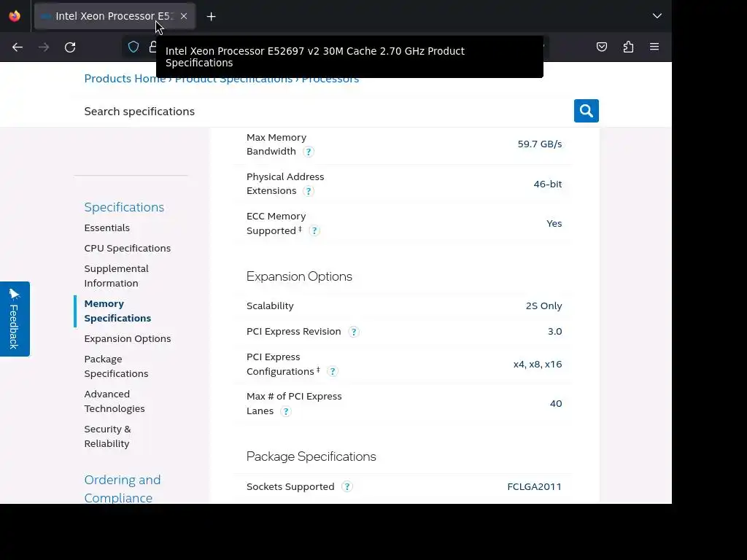Screen dimensions: 747x560
Task: Click the 46-bit value
Action: click(x=547, y=184)
